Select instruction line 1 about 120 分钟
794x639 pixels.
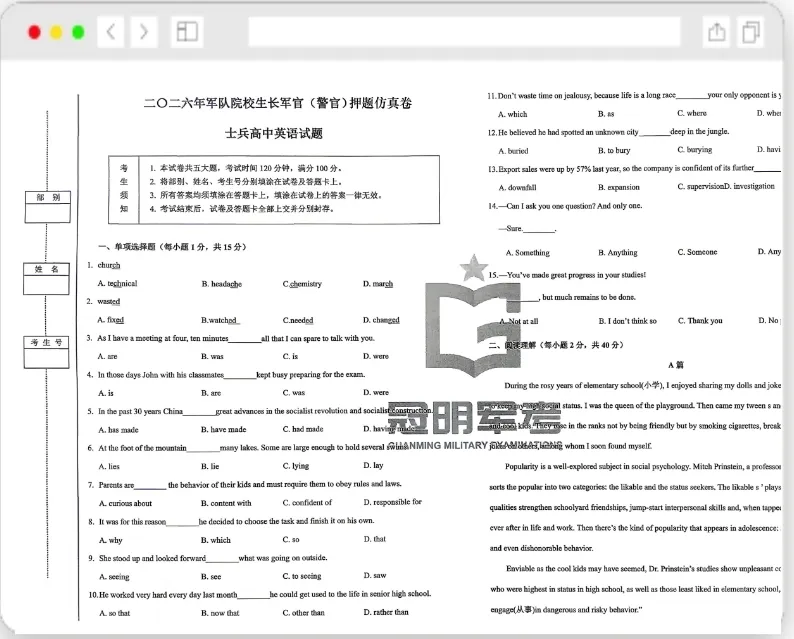[246, 168]
